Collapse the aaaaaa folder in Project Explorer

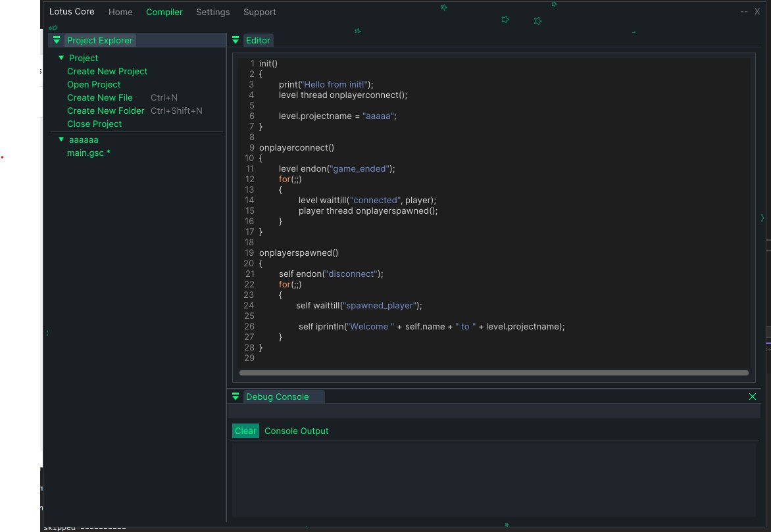click(61, 139)
